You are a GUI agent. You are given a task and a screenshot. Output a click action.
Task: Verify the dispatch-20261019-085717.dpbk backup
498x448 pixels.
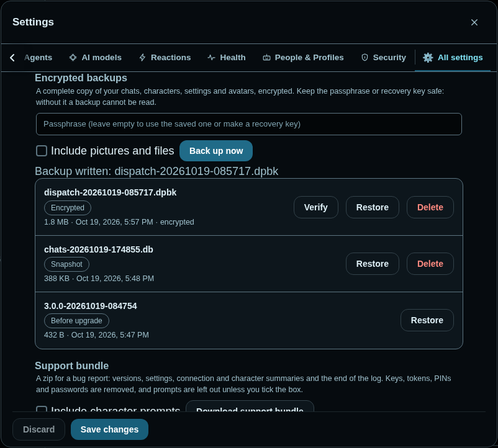click(x=315, y=207)
